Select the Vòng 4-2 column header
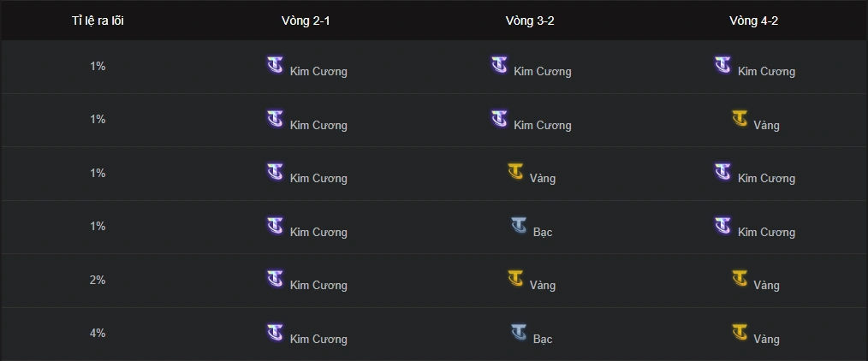The image size is (868, 361). point(753,21)
